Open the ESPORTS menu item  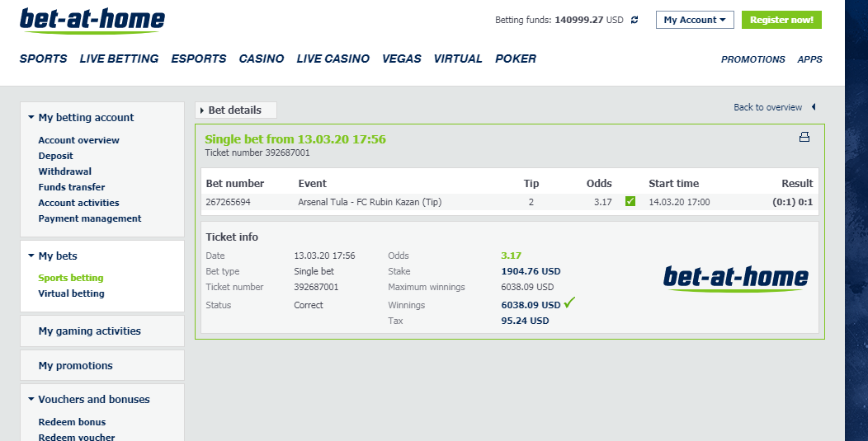point(199,59)
